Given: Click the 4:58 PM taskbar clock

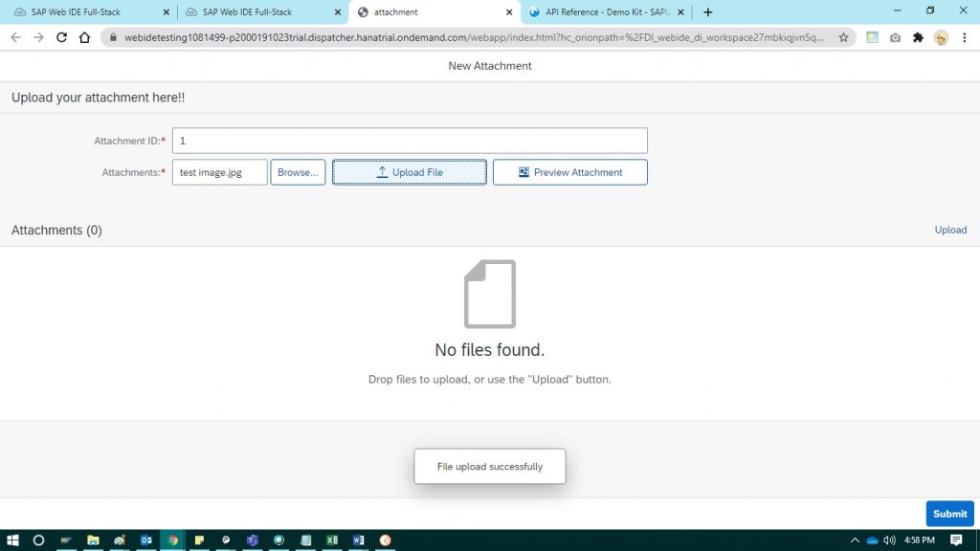Looking at the screenshot, I should click(x=920, y=540).
